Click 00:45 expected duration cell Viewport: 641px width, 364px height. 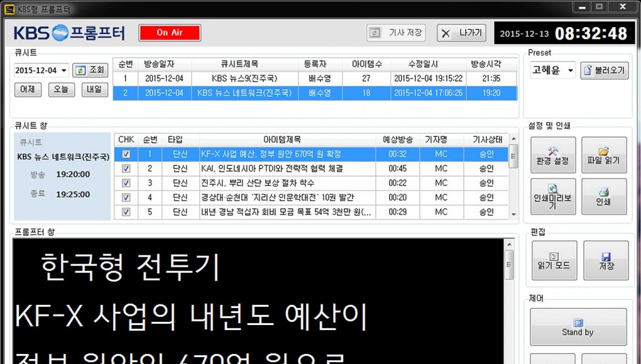(x=398, y=169)
